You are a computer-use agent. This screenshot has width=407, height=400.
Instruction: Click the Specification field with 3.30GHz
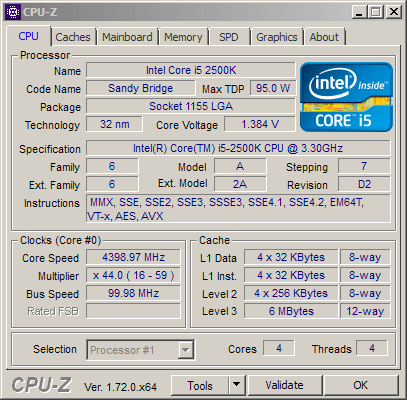238,148
